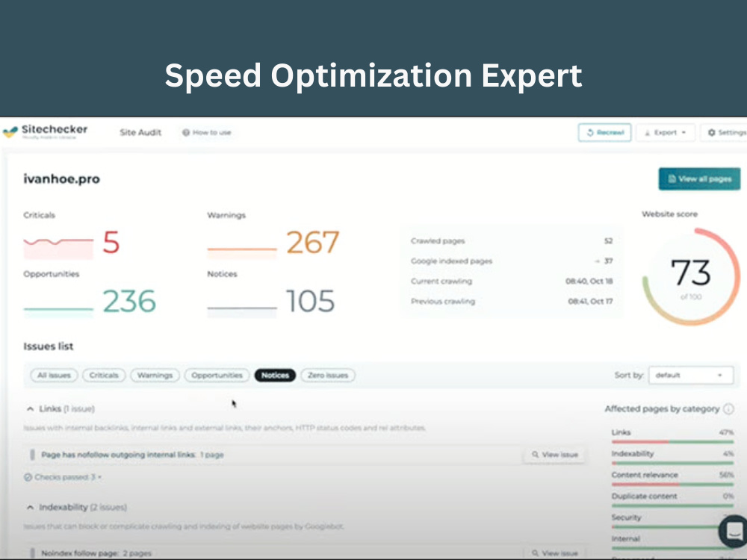Image resolution: width=747 pixels, height=560 pixels.
Task: Click the Sitechecker logo
Action: click(x=46, y=131)
